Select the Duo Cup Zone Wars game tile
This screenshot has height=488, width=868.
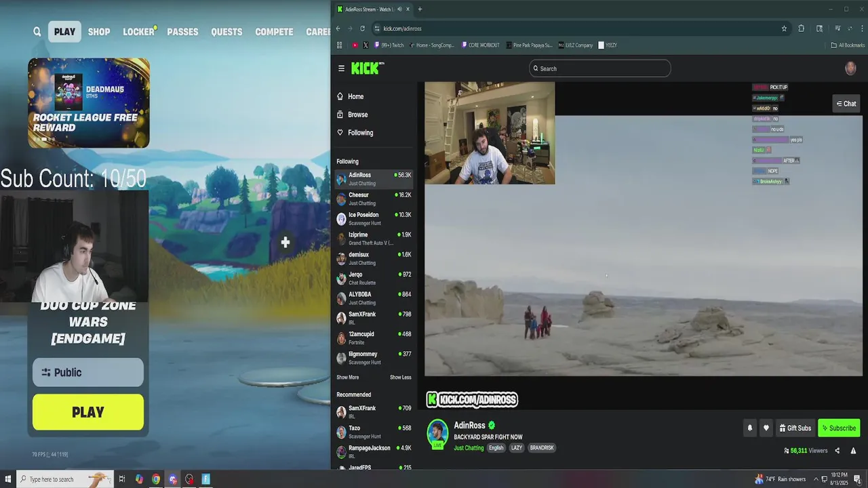coord(88,323)
